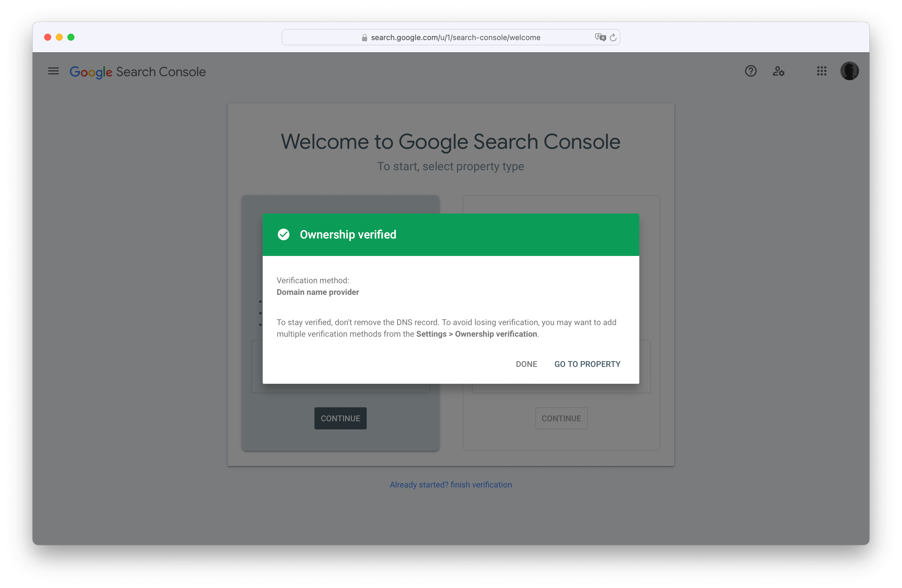Minimize the window with the yellow button
The image size is (902, 588).
[59, 37]
